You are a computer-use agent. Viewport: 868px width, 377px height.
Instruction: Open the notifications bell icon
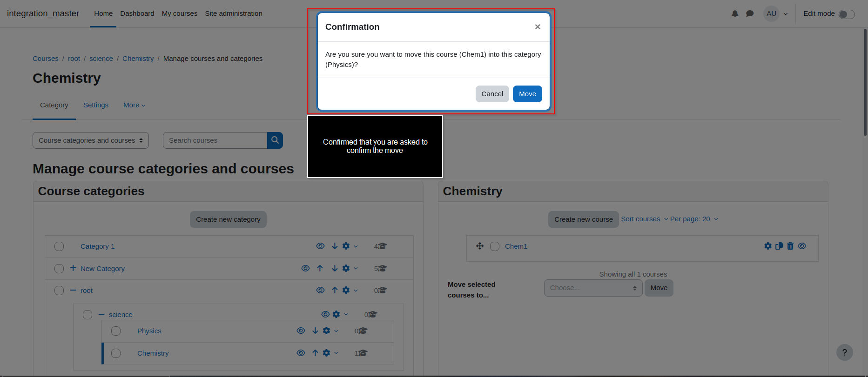pyautogui.click(x=735, y=13)
